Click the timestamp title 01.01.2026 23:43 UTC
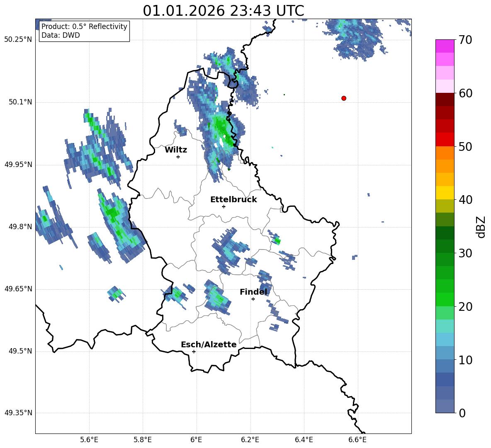Viewport: 491px width, 448px height. click(223, 11)
